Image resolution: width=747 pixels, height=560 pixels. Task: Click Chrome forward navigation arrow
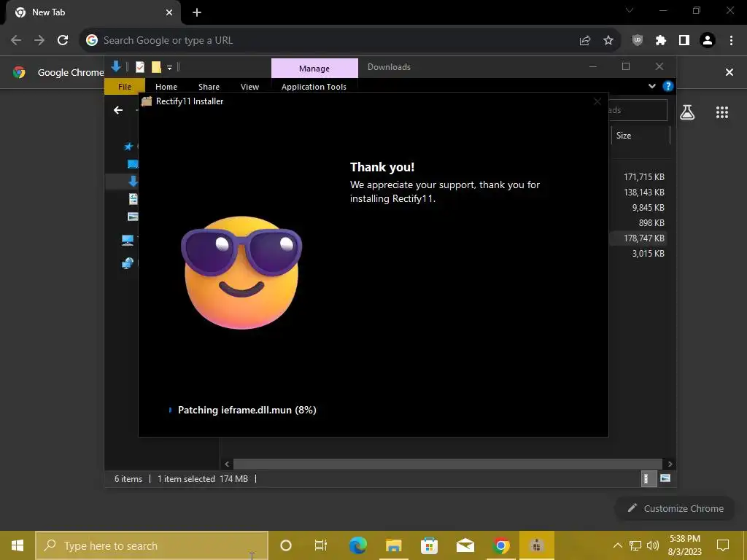pos(39,40)
